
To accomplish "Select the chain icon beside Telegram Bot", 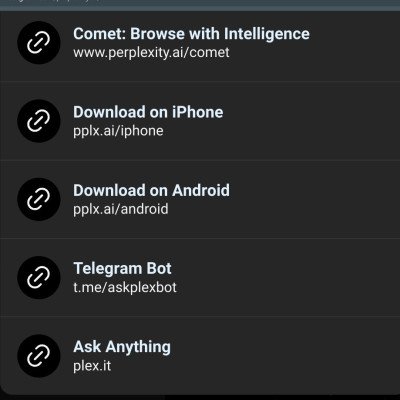I will click(39, 277).
